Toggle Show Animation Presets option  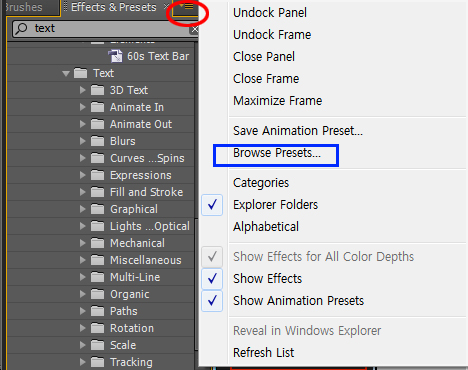(298, 301)
